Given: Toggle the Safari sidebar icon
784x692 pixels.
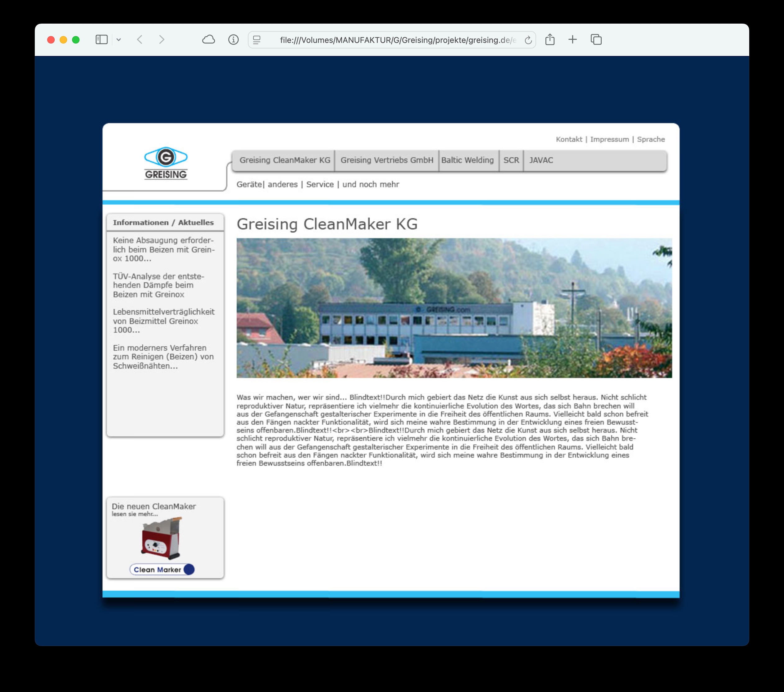Looking at the screenshot, I should (x=101, y=39).
